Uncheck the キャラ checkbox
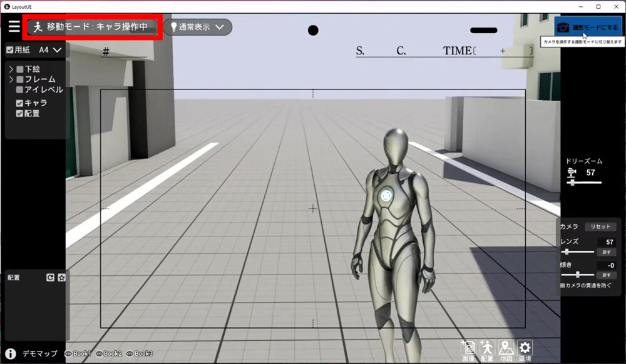The height and width of the screenshot is (364, 626). (19, 103)
